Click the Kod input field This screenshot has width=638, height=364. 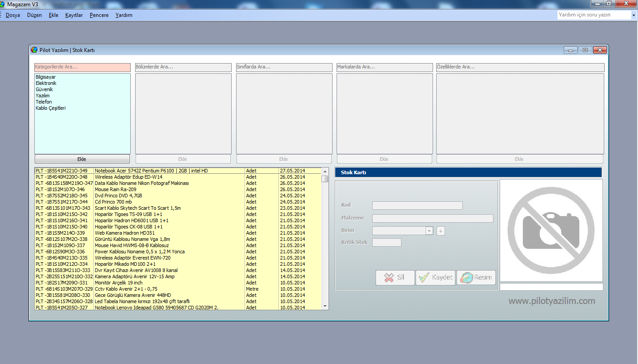[417, 205]
